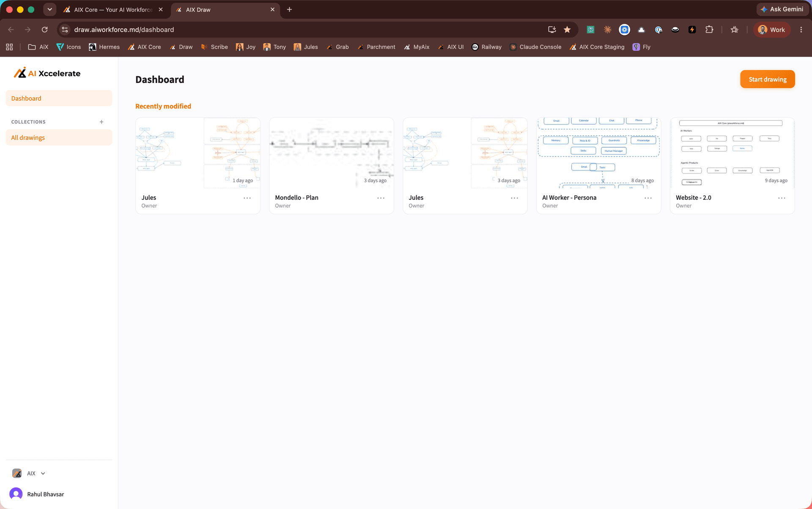Go back in browser history

click(11, 30)
